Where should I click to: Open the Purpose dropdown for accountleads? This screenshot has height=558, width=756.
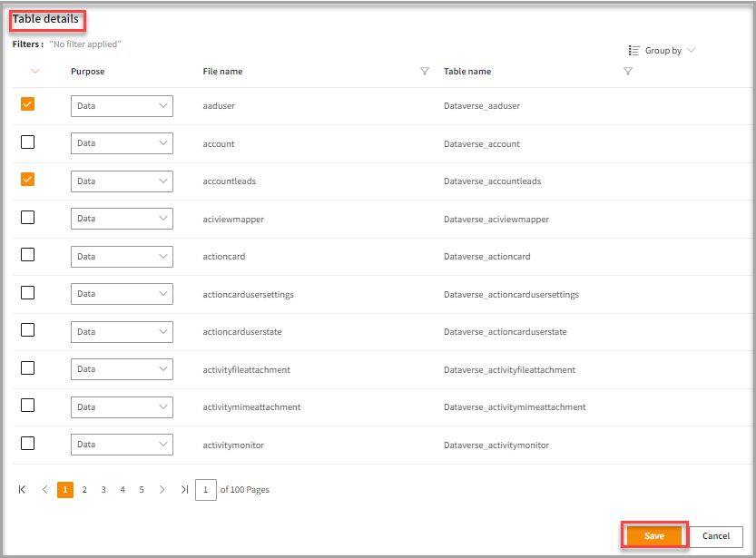[122, 181]
